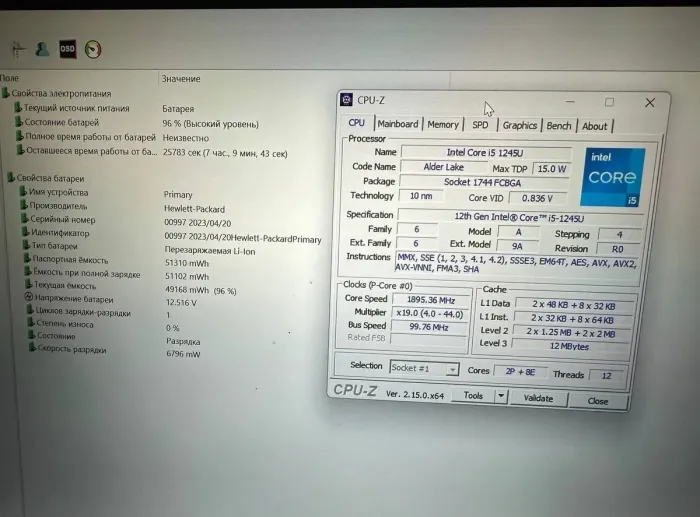Viewport: 700px width, 517px height.
Task: Click the Intel Core i5 logo badge
Action: click(x=612, y=177)
